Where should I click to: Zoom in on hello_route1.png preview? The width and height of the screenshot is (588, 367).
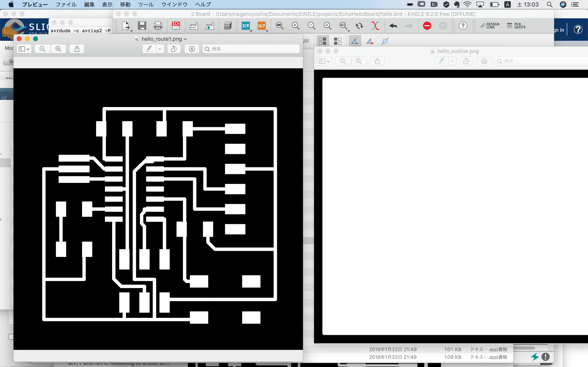tap(58, 49)
